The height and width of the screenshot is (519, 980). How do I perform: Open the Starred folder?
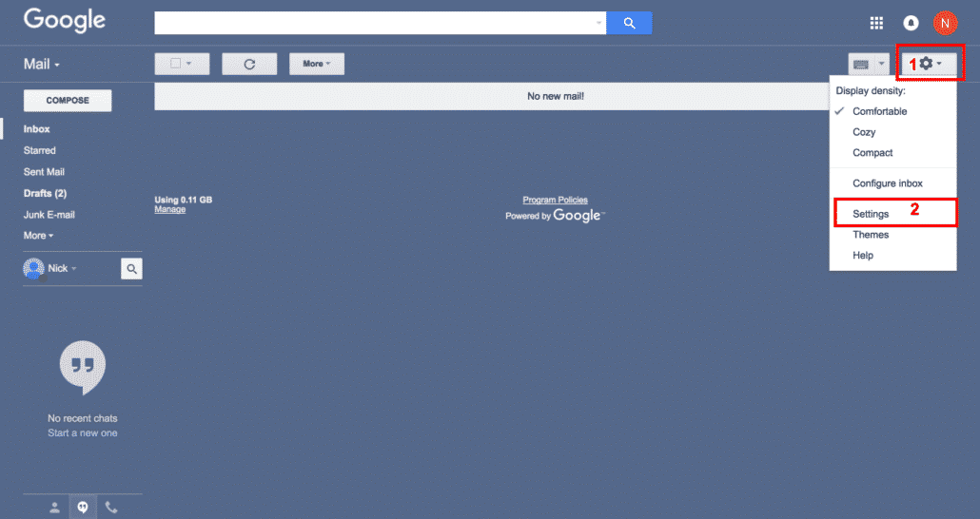pos(39,150)
